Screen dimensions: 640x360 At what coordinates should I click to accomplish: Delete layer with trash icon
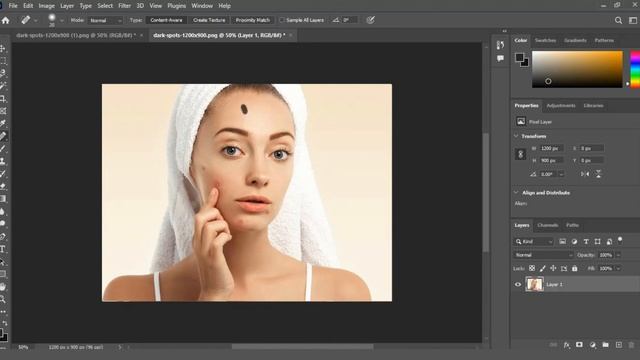click(x=631, y=345)
